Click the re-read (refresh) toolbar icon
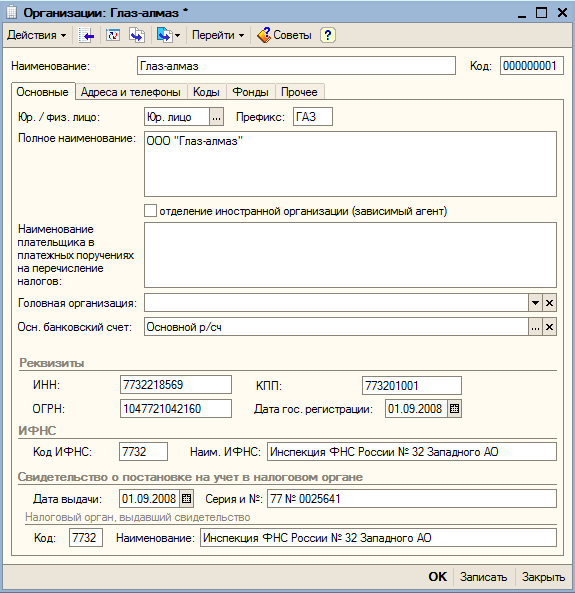The image size is (575, 593). click(113, 35)
